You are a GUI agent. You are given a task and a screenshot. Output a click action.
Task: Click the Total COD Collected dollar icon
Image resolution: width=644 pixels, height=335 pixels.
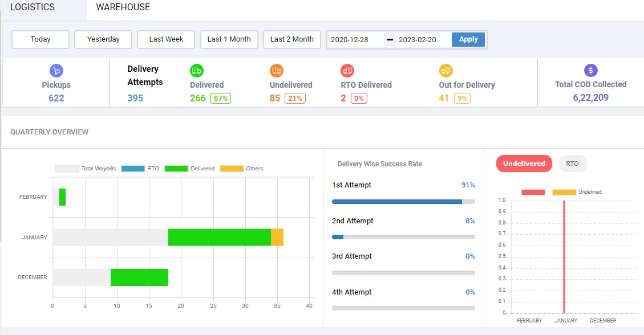click(590, 70)
